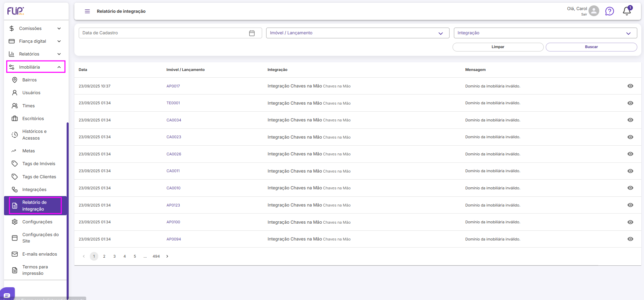Open the Usuários menu item

35,93
